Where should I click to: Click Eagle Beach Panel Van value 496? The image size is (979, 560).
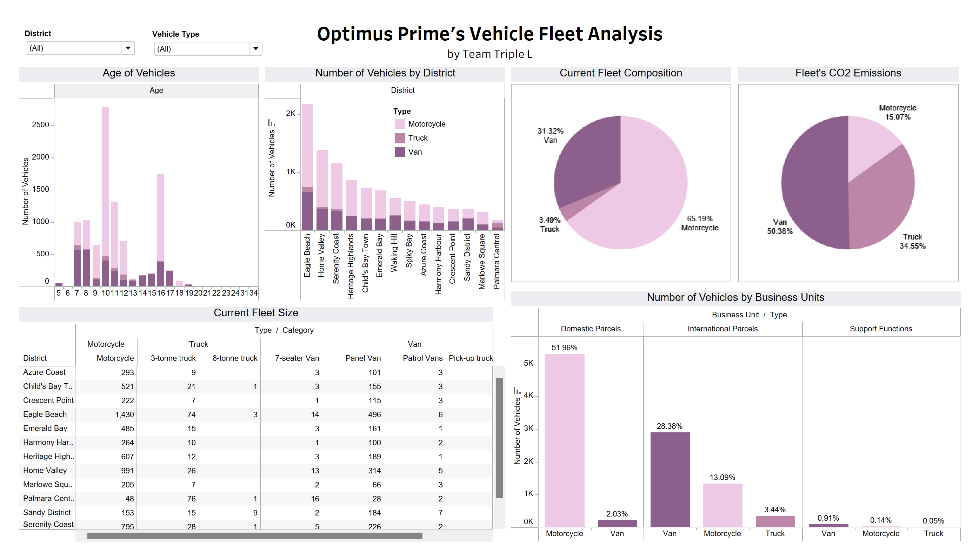pos(374,414)
